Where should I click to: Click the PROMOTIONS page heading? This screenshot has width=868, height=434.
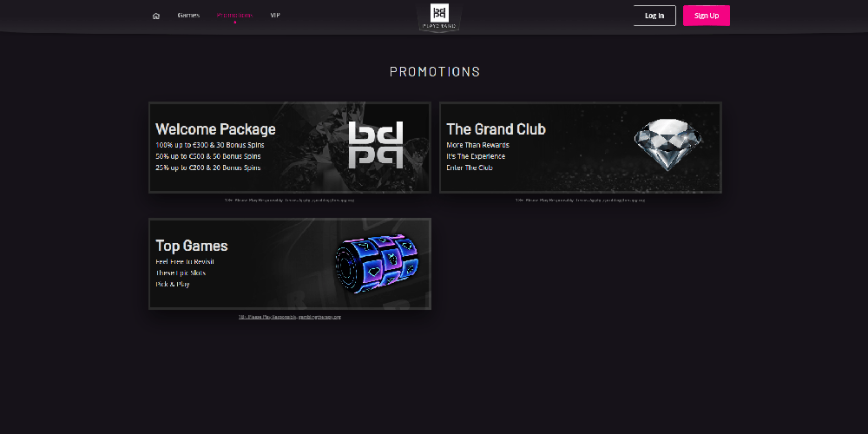(435, 71)
